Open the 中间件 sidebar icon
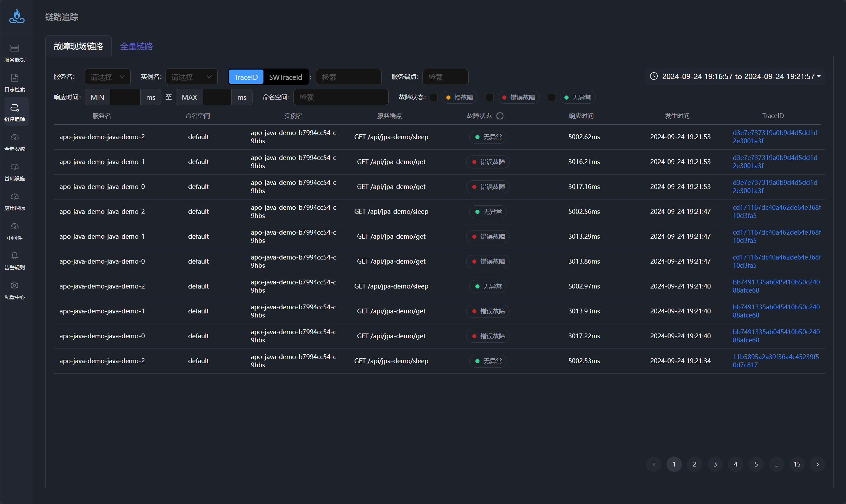This screenshot has height=504, width=846. [14, 226]
